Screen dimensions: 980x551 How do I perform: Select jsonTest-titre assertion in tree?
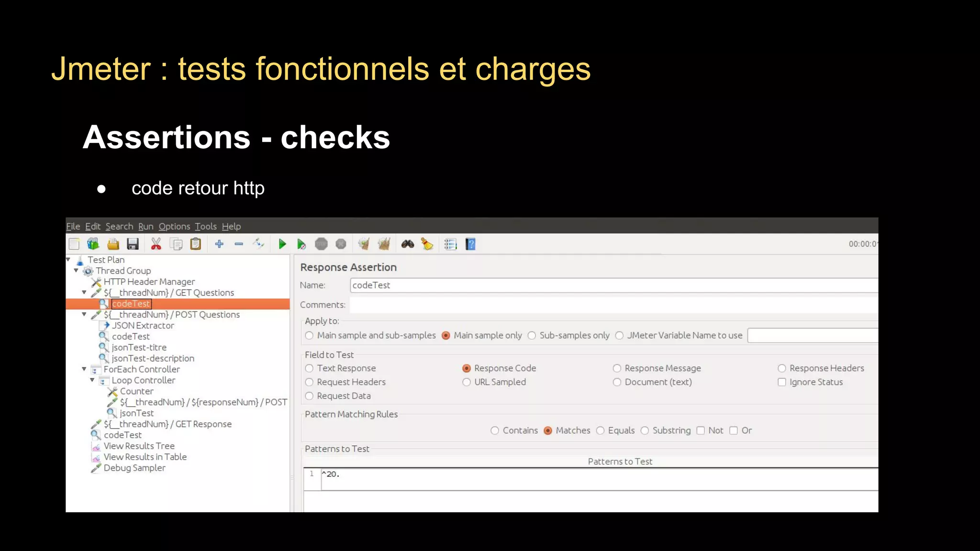click(x=139, y=348)
